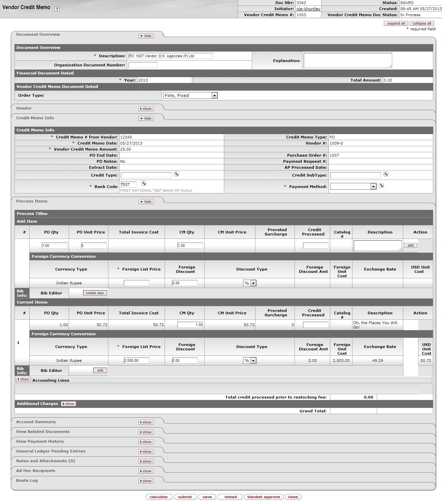
Task: Save the document
Action: [x=207, y=497]
